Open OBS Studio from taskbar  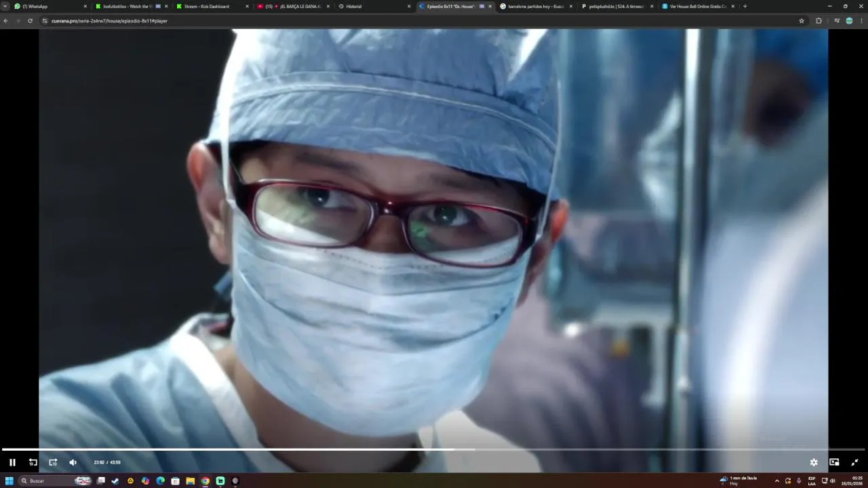[x=235, y=481]
